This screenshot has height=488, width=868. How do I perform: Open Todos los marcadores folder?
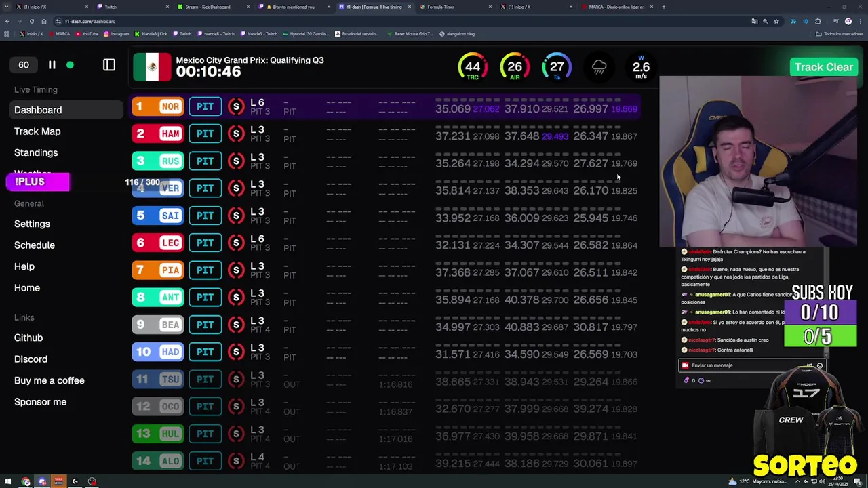840,33
